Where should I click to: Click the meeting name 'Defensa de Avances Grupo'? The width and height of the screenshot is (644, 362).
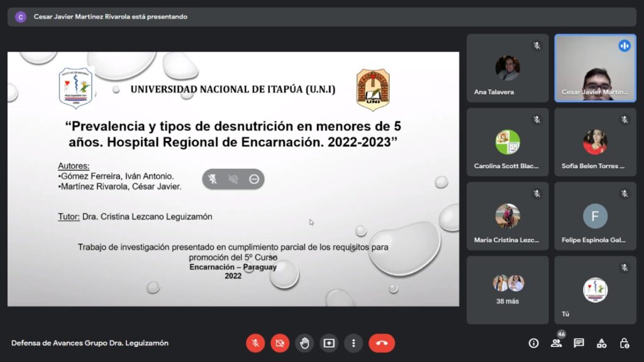tap(90, 343)
